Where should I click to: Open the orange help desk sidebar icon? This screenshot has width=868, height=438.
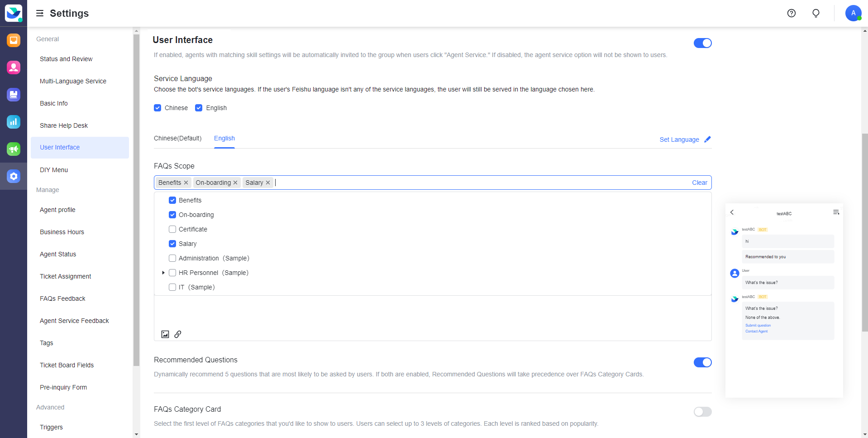[14, 40]
